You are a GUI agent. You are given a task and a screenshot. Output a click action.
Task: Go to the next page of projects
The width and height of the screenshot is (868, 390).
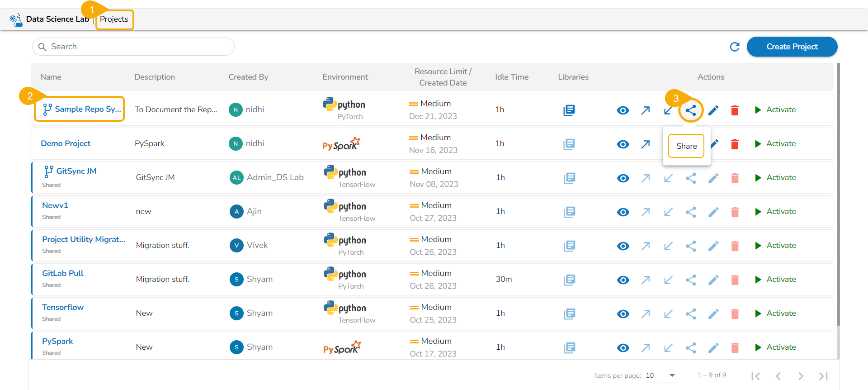801,376
